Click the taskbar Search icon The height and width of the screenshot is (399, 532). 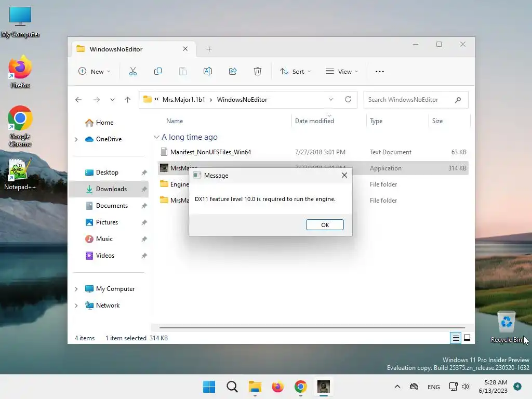point(232,387)
